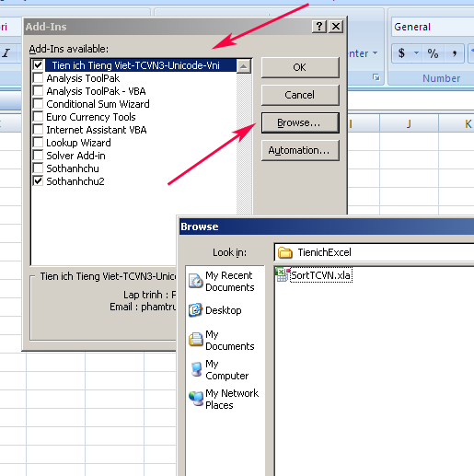Click the SortTCVN.xla Excel add-in icon
The height and width of the screenshot is (476, 474).
click(x=283, y=274)
